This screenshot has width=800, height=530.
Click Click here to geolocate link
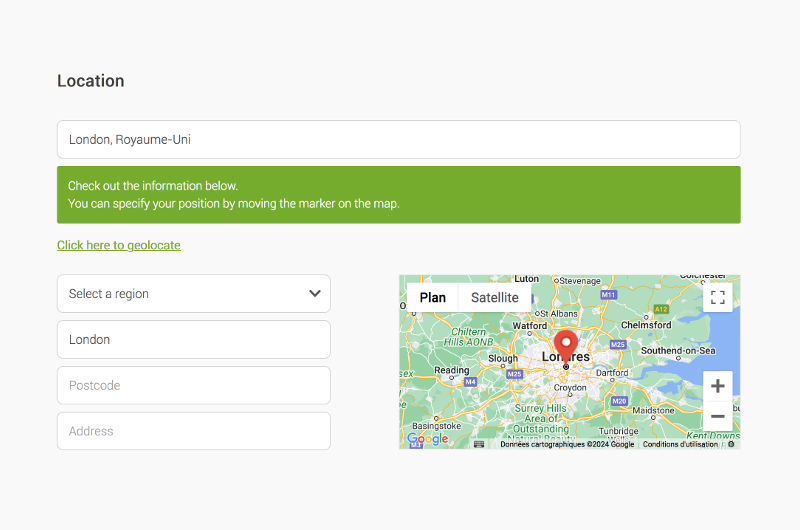(119, 245)
